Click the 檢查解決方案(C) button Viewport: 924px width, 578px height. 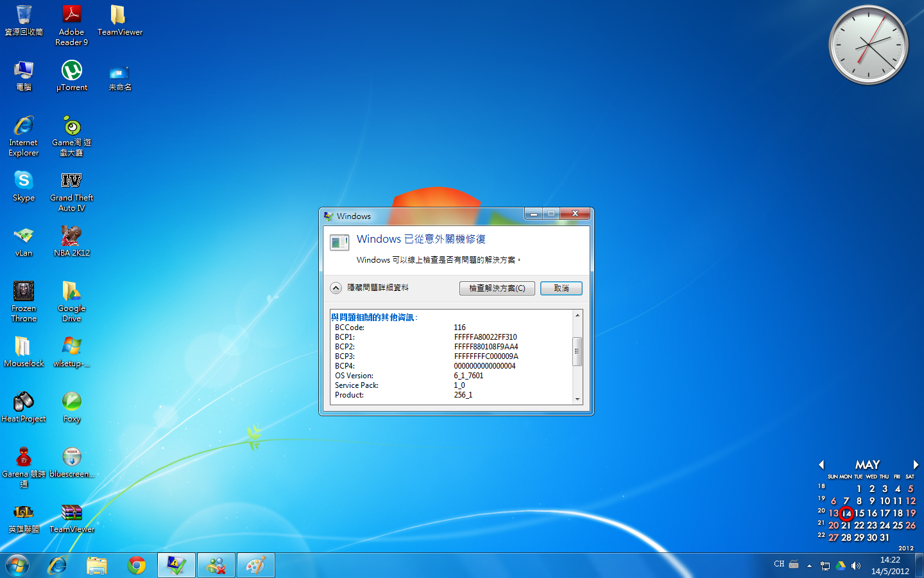click(497, 288)
